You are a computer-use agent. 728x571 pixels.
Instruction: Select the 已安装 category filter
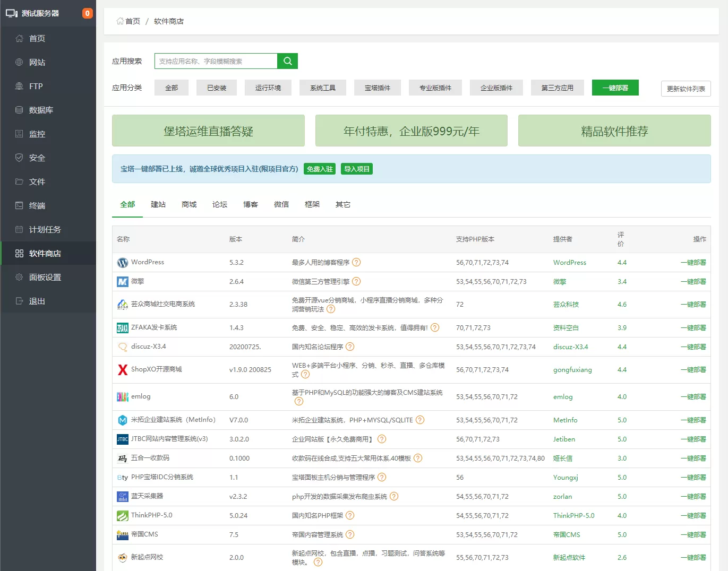click(216, 88)
